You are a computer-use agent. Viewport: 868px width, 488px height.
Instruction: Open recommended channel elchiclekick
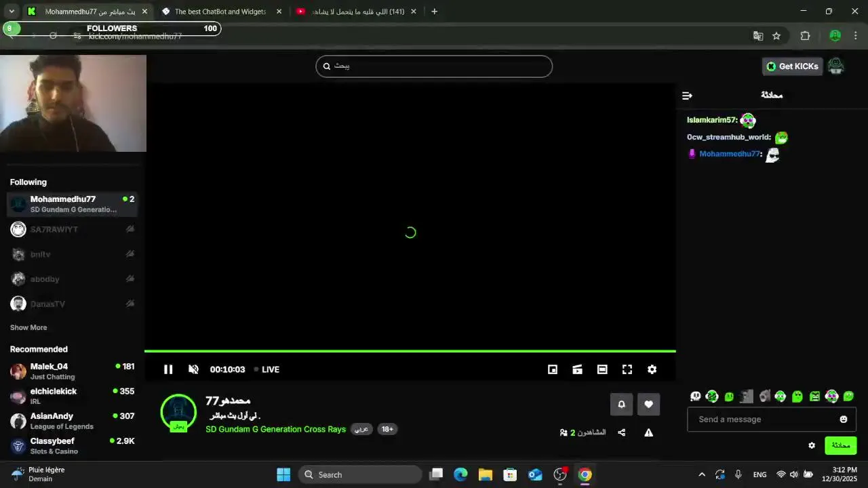(x=73, y=396)
